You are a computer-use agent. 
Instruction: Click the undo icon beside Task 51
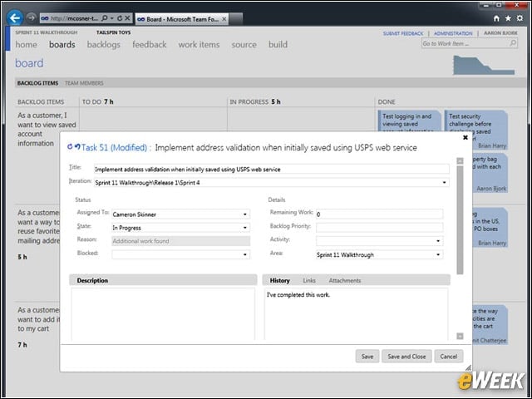[x=77, y=146]
